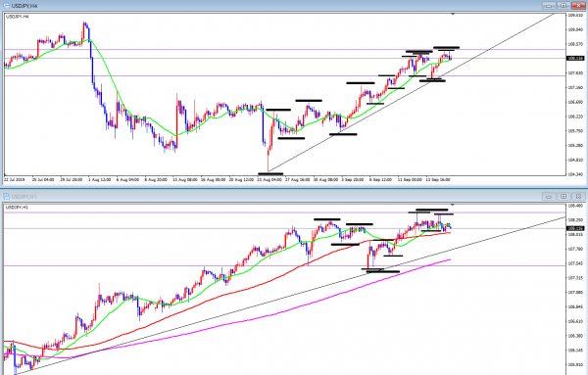
Task: Click the USDJPY,H4 window title icon
Action: click(x=6, y=6)
